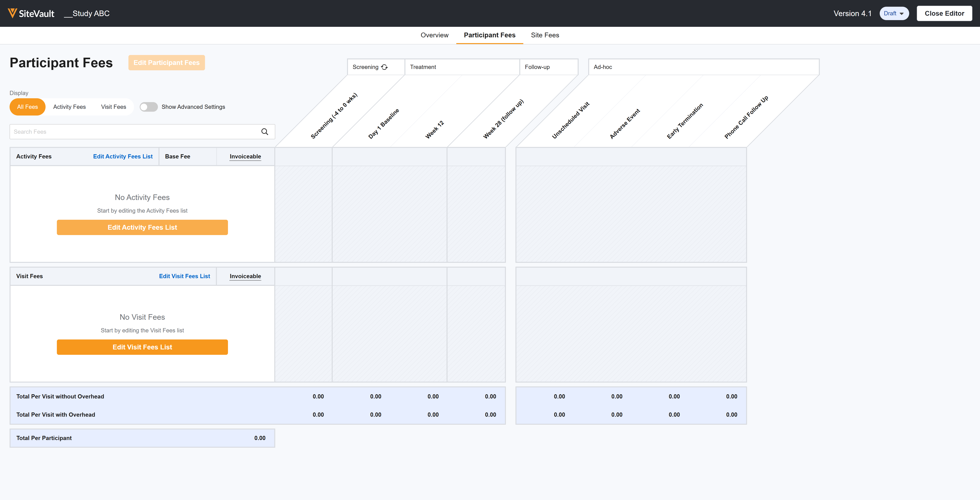Screen dimensions: 980x500
Task: Click the orange Edit Activity Fees List button
Action: pos(142,227)
